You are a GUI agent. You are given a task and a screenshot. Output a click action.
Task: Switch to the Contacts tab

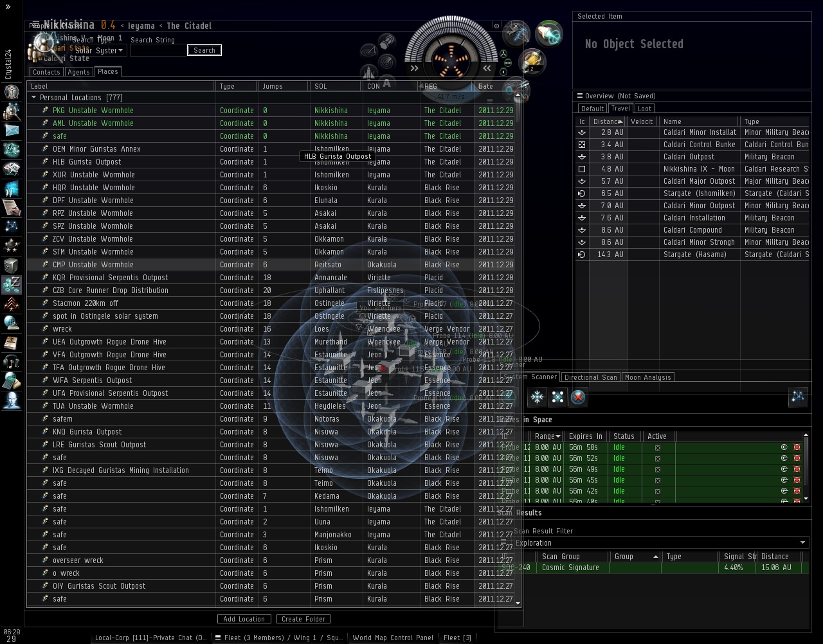(46, 72)
